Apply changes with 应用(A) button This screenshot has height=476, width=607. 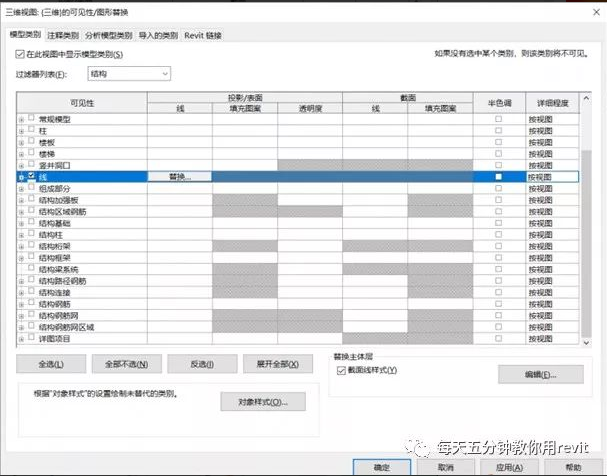pyautogui.click(x=509, y=467)
